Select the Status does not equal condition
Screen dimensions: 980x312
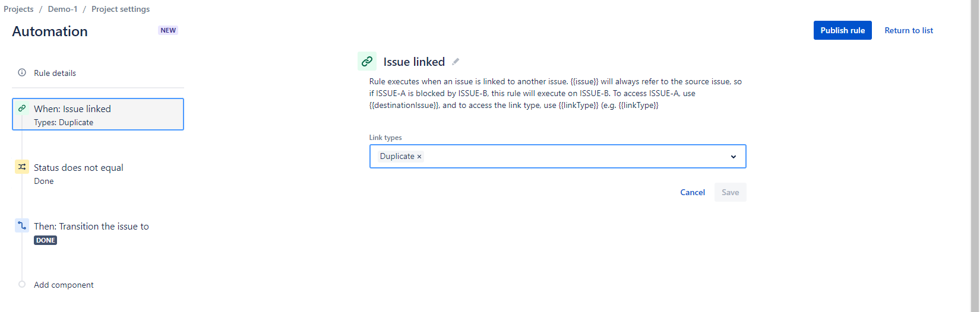point(78,168)
